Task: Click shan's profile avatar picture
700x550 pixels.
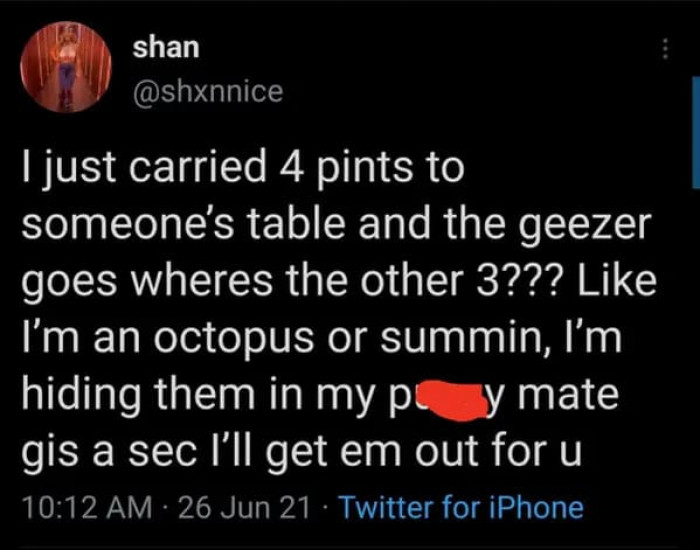Action: point(66,68)
